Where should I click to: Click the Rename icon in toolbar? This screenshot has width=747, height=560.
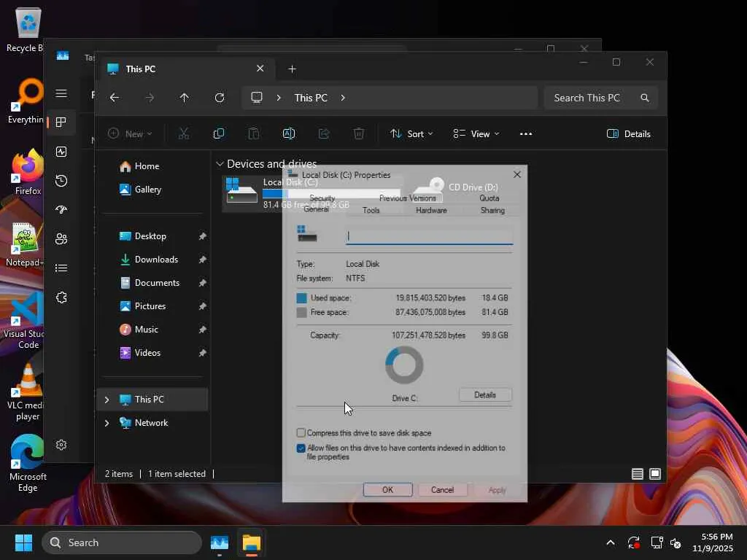(x=289, y=134)
